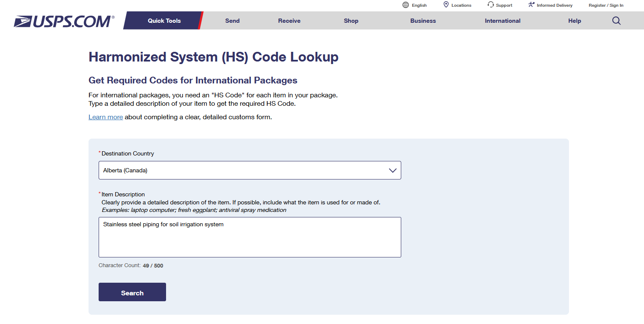The image size is (644, 324).
Task: Open the Business menu
Action: (x=423, y=21)
